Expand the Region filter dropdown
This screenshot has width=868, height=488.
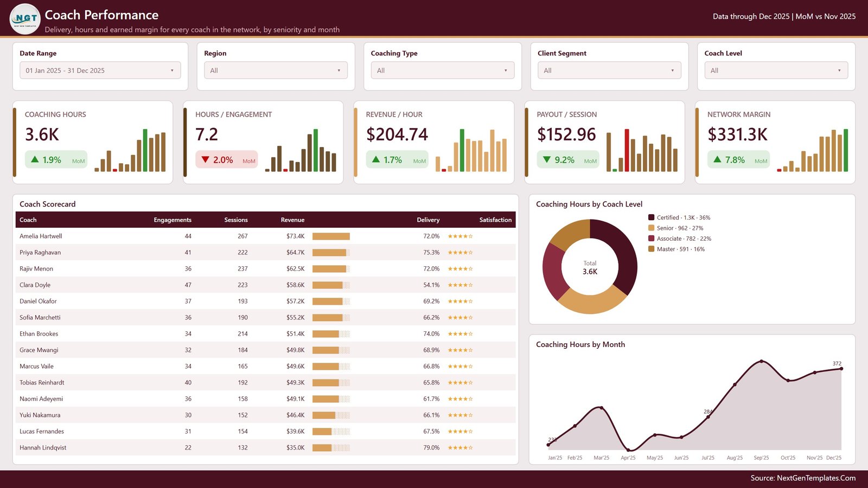point(276,70)
